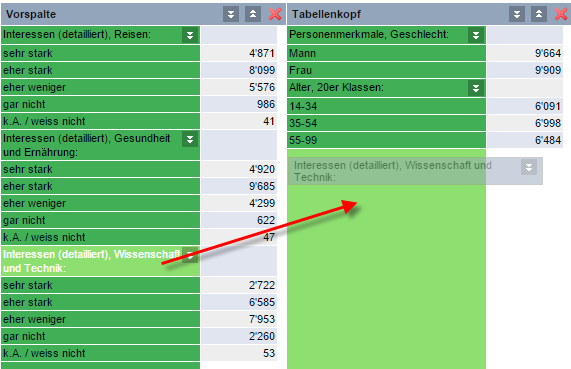Screen dimensions: 571x369
Task: Select the '14-34' age class row
Action: pyautogui.click(x=386, y=106)
